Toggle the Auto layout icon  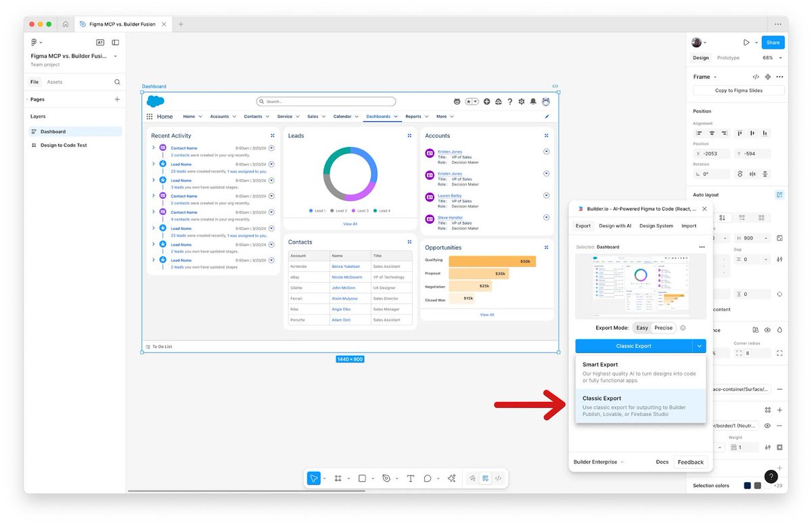pos(780,195)
